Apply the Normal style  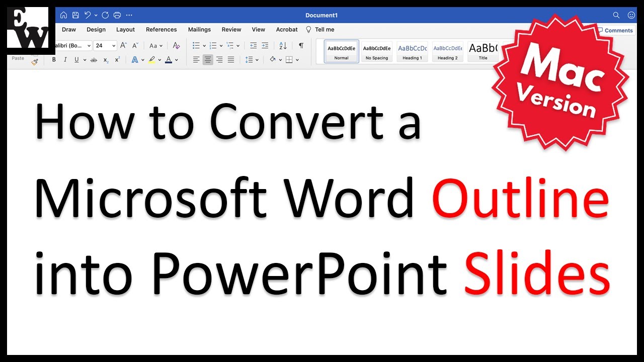click(342, 52)
